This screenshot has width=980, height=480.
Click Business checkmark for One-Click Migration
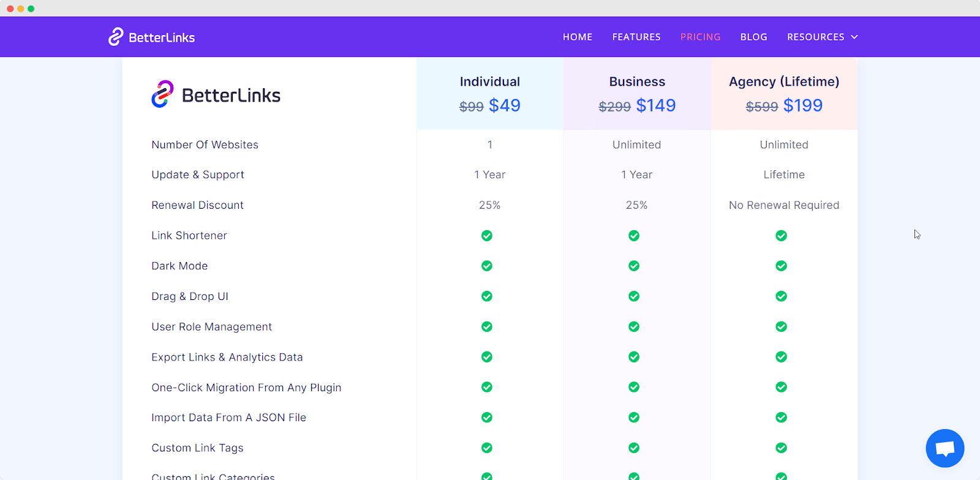pos(634,387)
